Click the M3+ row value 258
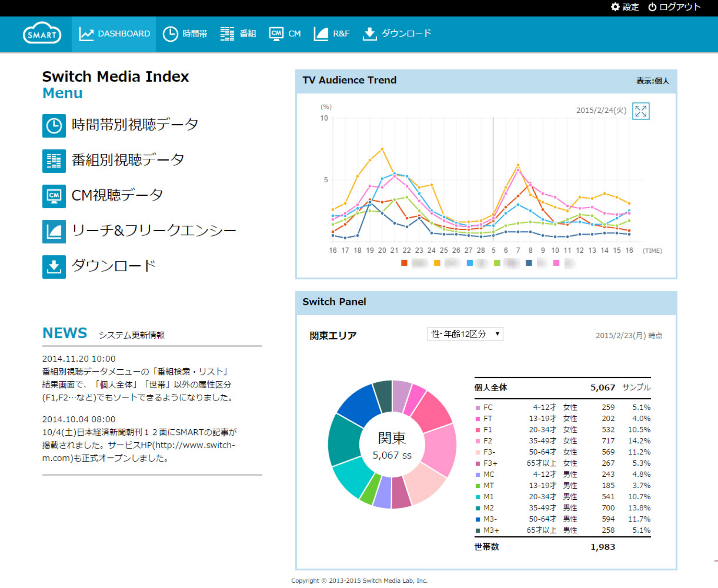The width and height of the screenshot is (718, 588). tap(608, 530)
